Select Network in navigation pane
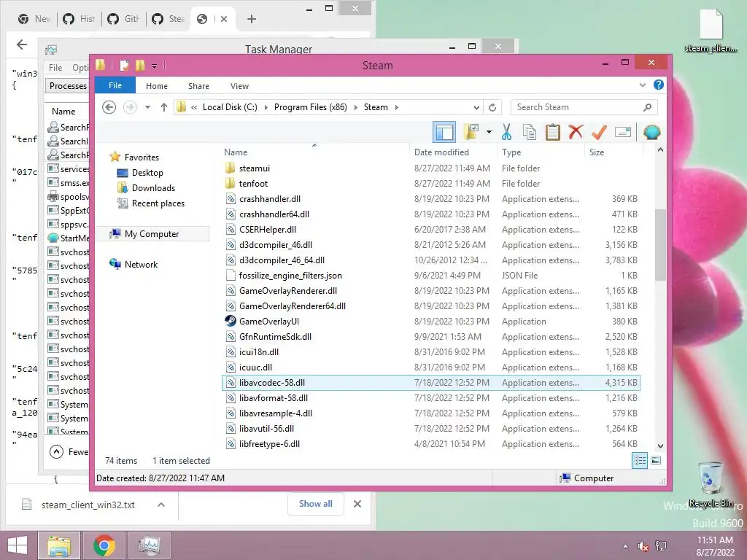The height and width of the screenshot is (560, 747). 134,264
